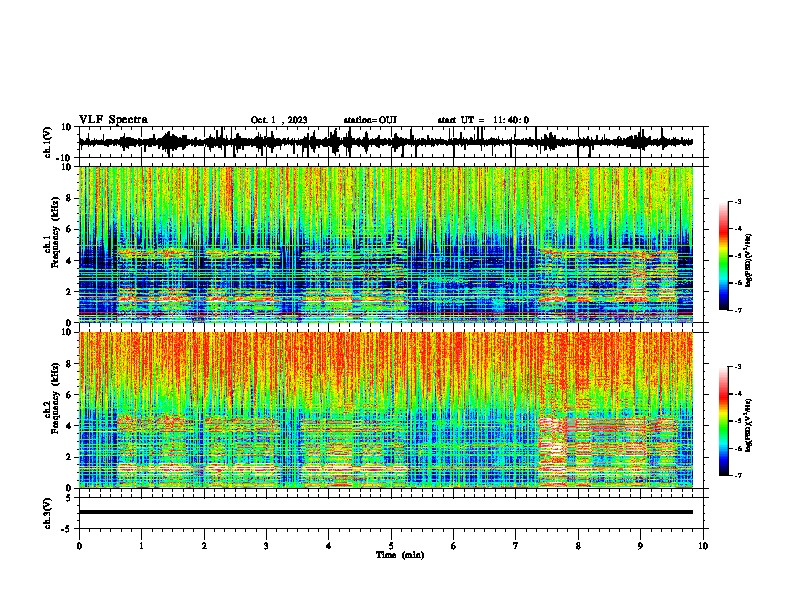Viewport: 792px width, 612px height.
Task: Click time axis tick label 9
Action: click(x=640, y=546)
